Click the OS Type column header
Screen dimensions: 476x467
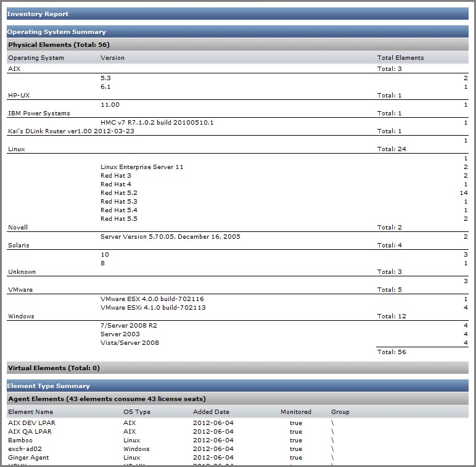137,412
